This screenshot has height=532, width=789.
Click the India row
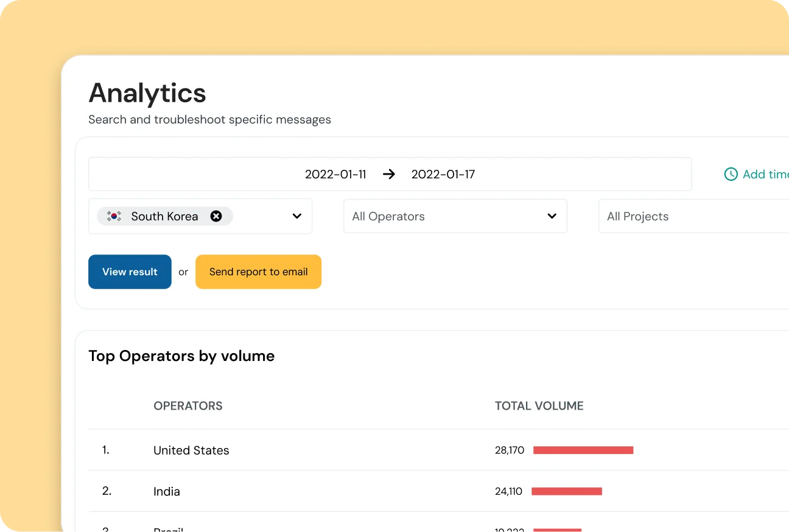(x=167, y=491)
